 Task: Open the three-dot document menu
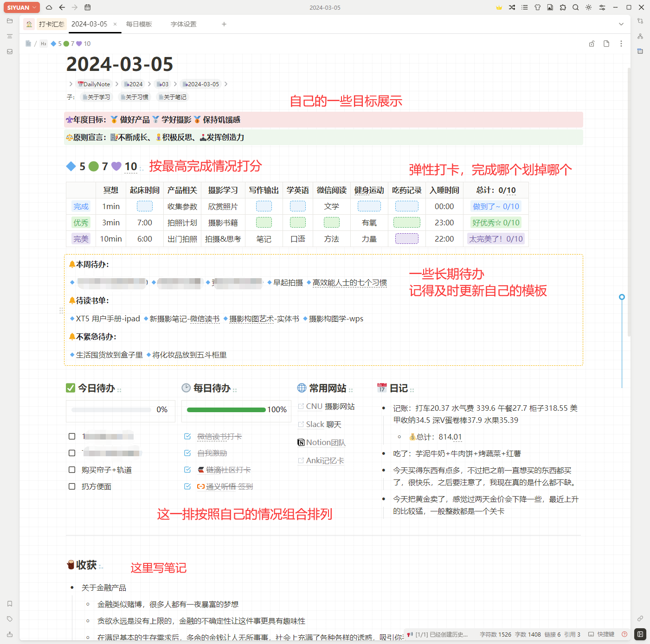point(621,44)
